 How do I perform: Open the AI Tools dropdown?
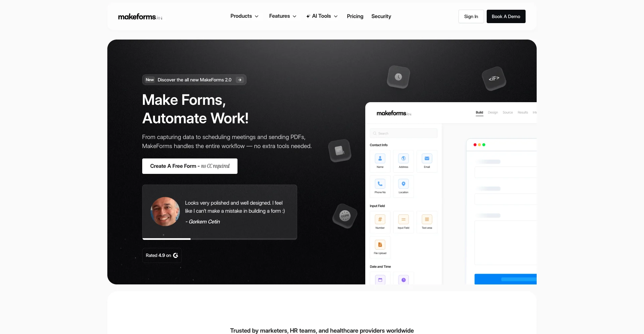[x=321, y=16]
